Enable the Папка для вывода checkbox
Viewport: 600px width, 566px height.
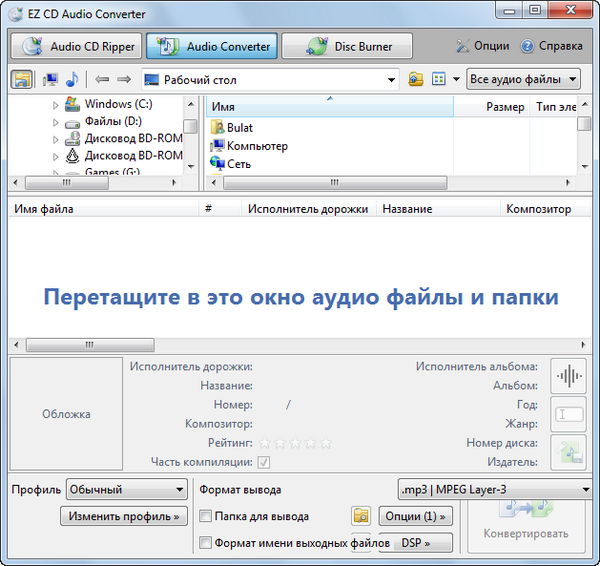click(x=206, y=517)
